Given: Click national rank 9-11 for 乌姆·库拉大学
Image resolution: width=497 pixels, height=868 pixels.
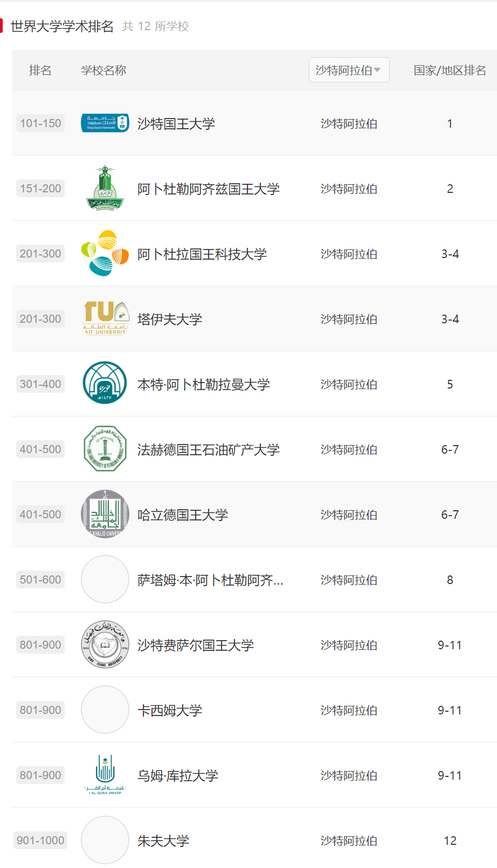Looking at the screenshot, I should 450,775.
